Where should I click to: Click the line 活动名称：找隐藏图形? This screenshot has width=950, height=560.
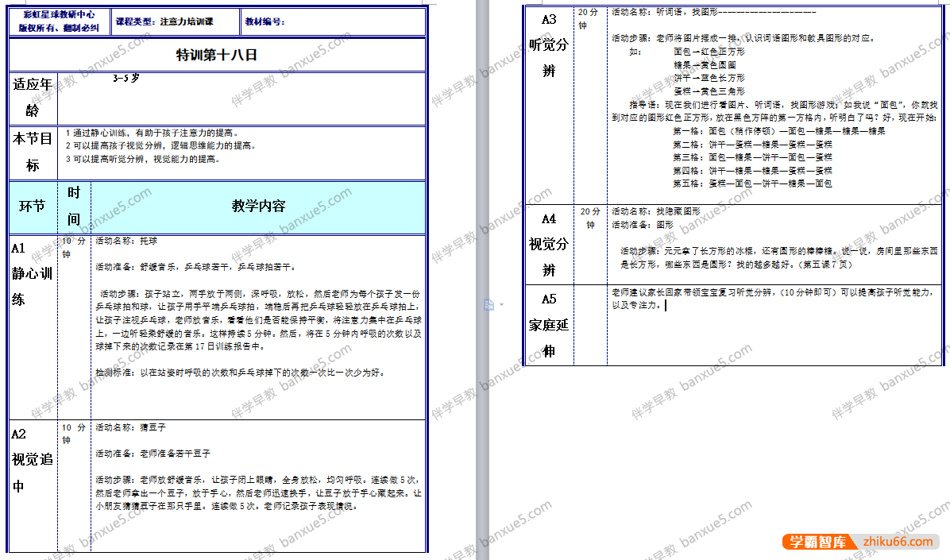[656, 211]
